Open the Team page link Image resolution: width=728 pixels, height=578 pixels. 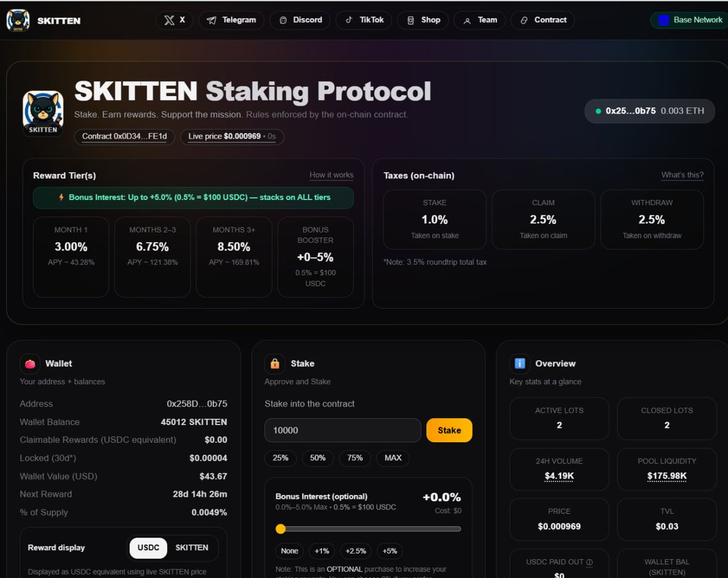tap(479, 20)
